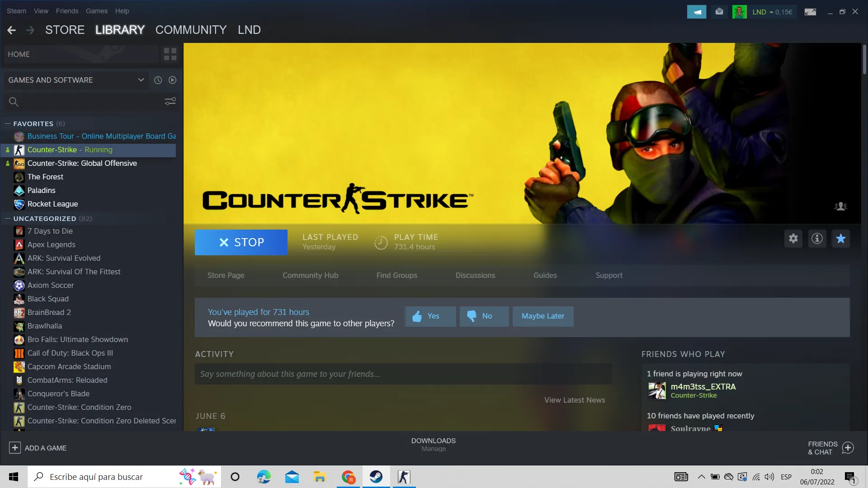Open Friends & Chat plus icon
Viewport: 868px width, 488px height.
[848, 448]
